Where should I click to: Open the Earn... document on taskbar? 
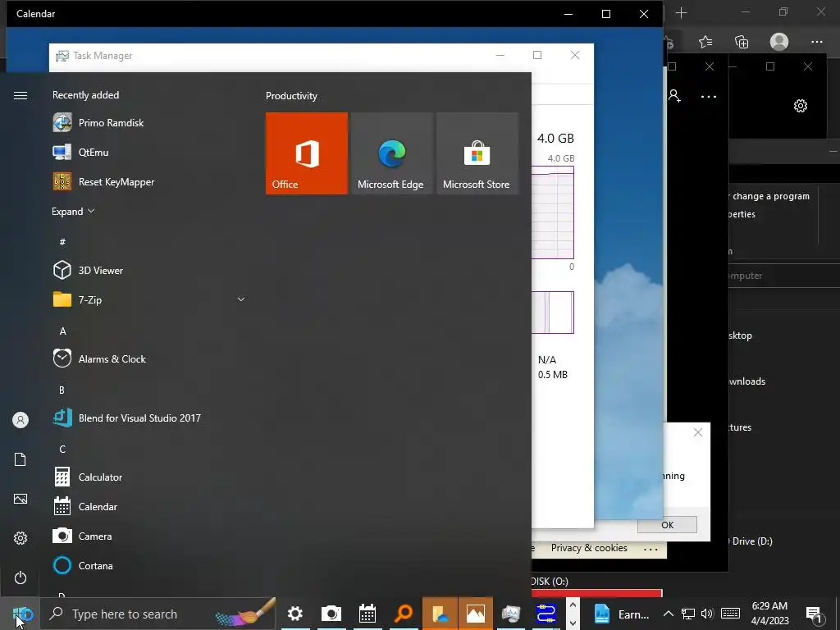pos(622,614)
